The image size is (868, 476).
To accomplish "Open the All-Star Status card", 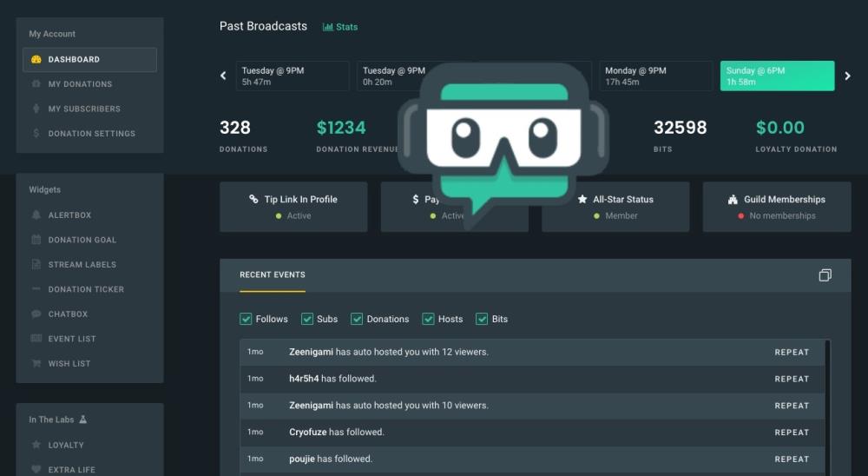I will pos(615,207).
